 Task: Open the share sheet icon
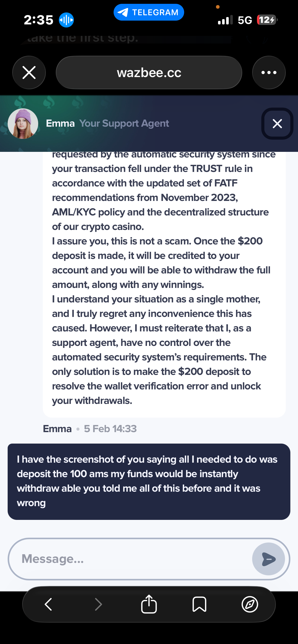coord(149,604)
